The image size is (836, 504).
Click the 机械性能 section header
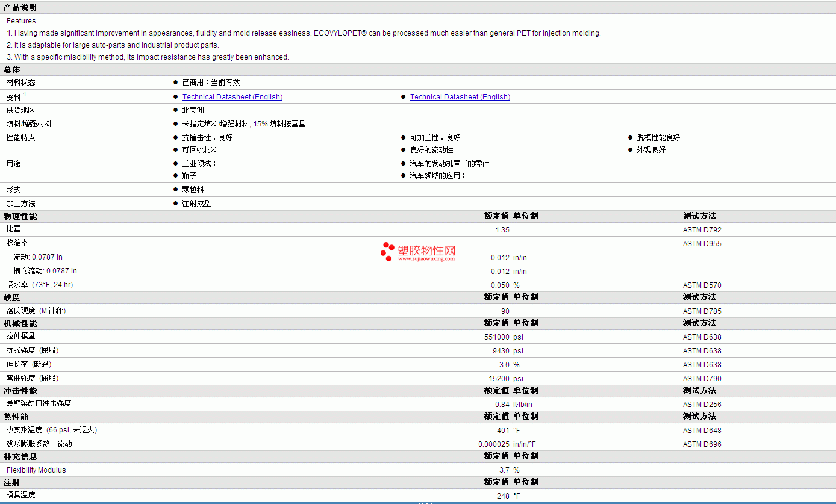(x=20, y=324)
